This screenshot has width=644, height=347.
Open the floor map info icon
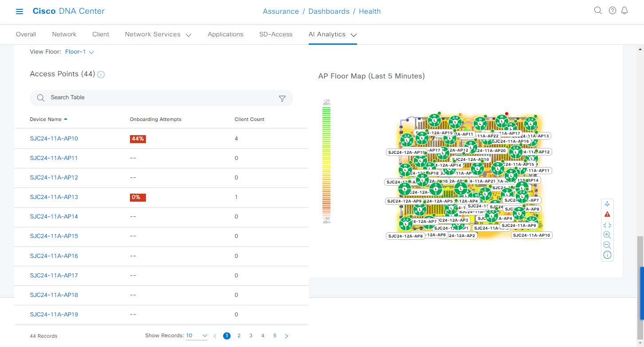click(607, 255)
